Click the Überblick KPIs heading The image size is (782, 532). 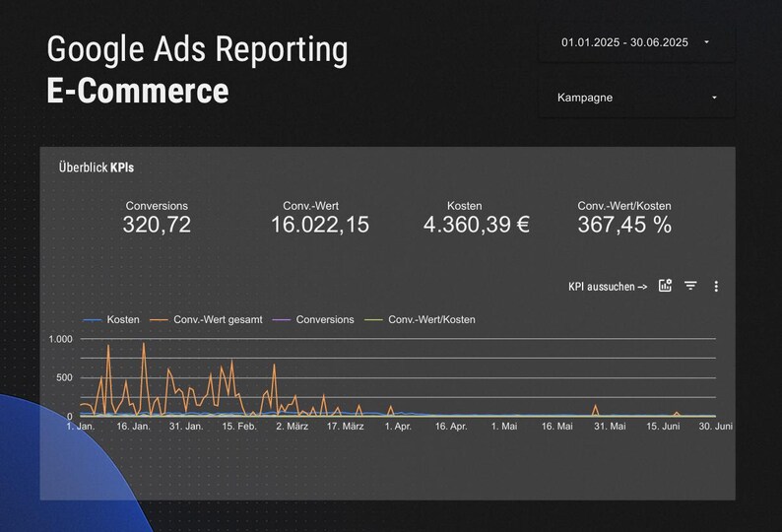97,167
